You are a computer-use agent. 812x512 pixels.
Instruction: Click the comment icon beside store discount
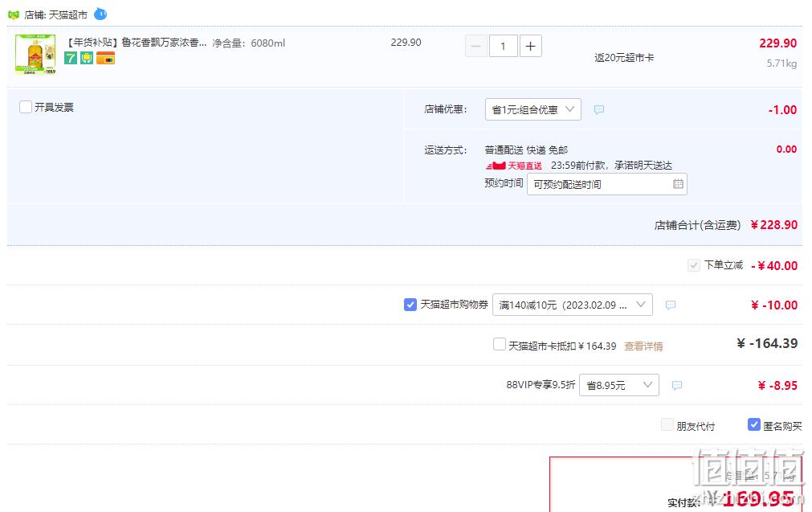599,110
